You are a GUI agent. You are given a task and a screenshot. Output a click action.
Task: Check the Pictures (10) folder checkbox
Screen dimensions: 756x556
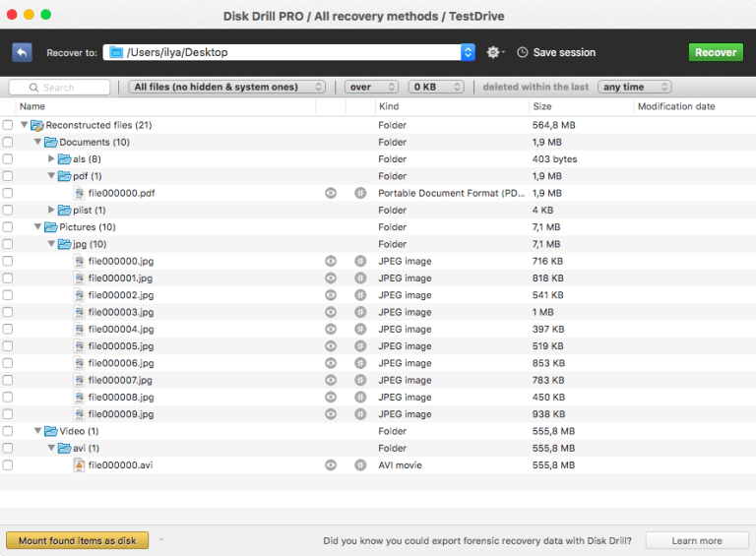8,227
